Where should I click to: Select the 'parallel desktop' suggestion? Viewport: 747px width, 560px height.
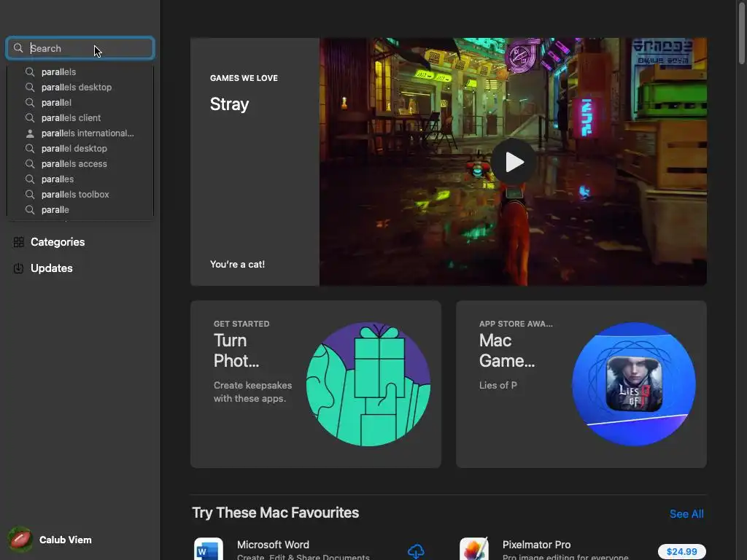pos(80,149)
